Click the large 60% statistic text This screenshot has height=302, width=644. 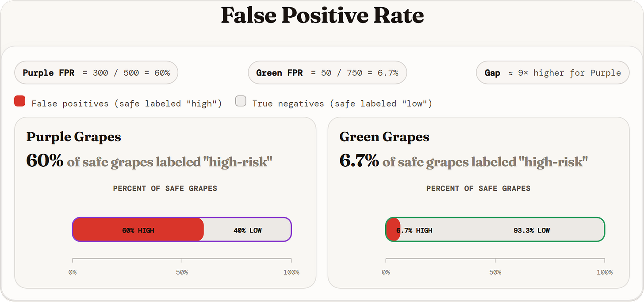pyautogui.click(x=45, y=160)
